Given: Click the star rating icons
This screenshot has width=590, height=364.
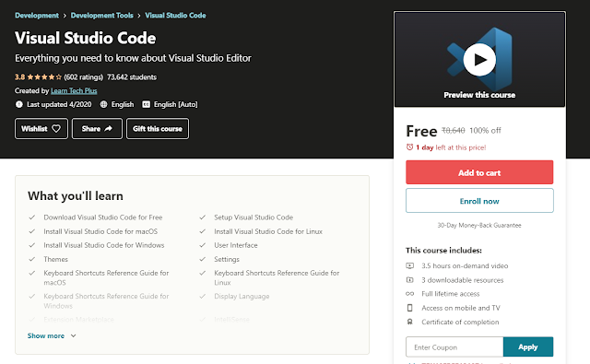Looking at the screenshot, I should [44, 77].
